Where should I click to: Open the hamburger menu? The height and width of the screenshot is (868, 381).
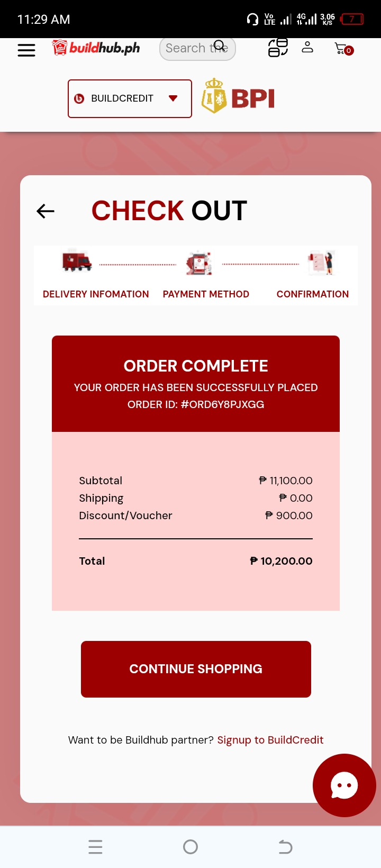[26, 50]
